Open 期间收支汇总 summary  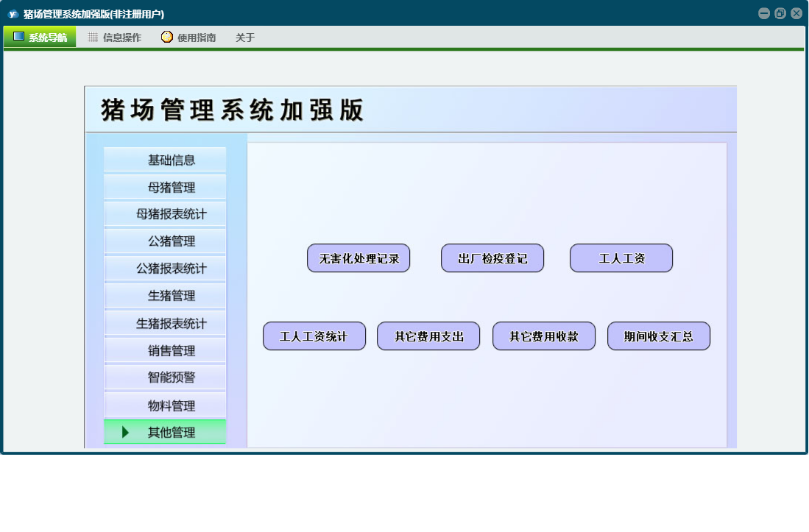pos(659,336)
